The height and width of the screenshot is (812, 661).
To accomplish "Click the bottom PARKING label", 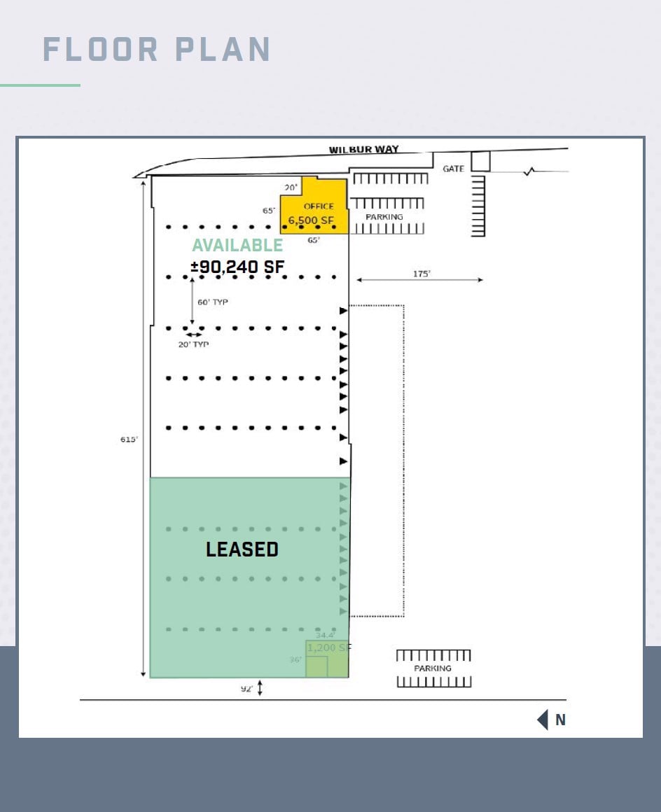I will click(x=433, y=668).
